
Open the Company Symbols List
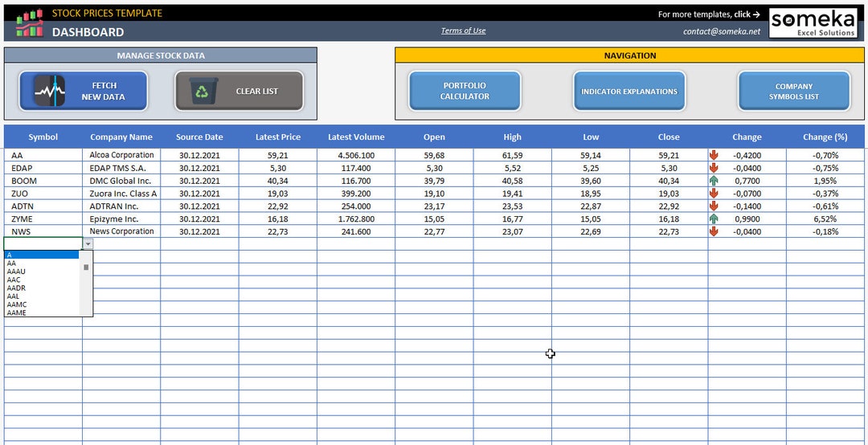pos(794,91)
